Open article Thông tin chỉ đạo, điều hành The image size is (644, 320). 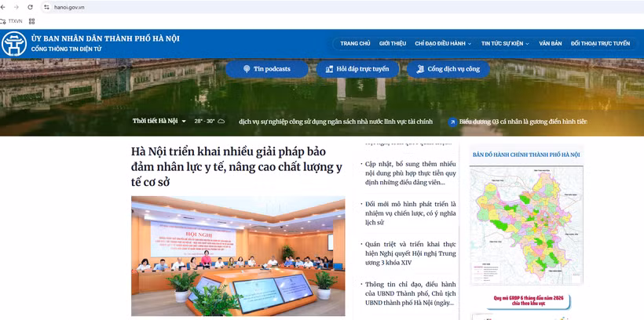point(410,294)
